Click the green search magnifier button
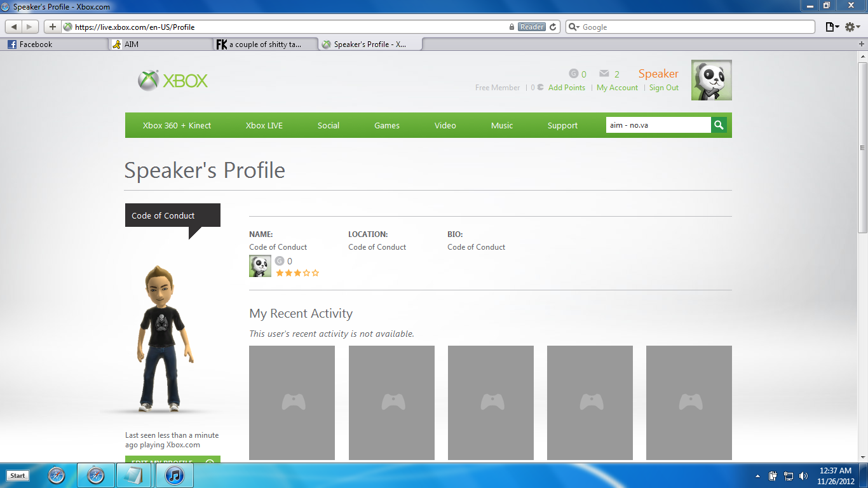The width and height of the screenshot is (868, 488). click(x=719, y=125)
